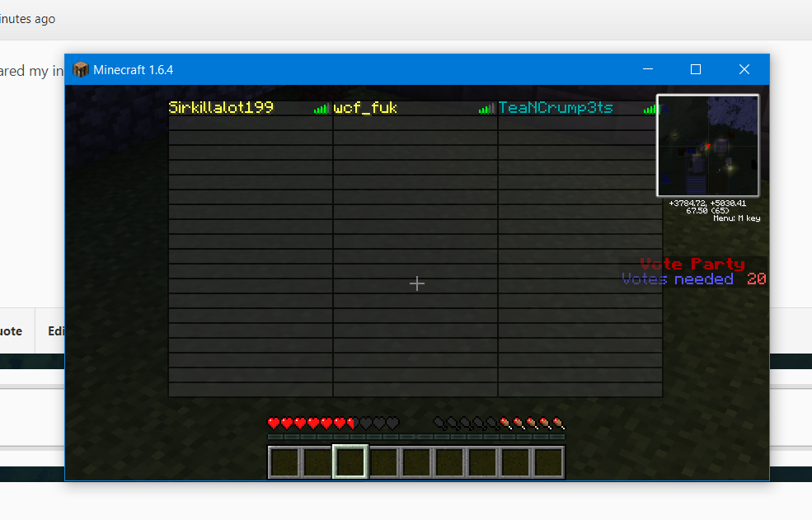Click connection bars beside wcf_fuk

pos(486,109)
